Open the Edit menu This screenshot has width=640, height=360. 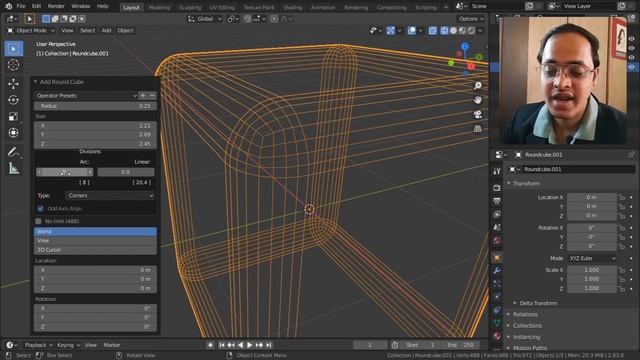[x=37, y=7]
